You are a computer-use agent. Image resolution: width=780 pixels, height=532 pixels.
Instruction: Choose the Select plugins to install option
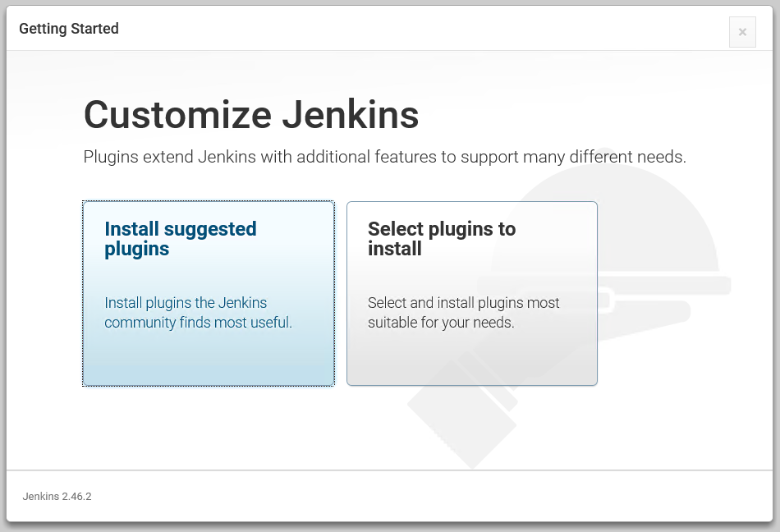coord(472,293)
